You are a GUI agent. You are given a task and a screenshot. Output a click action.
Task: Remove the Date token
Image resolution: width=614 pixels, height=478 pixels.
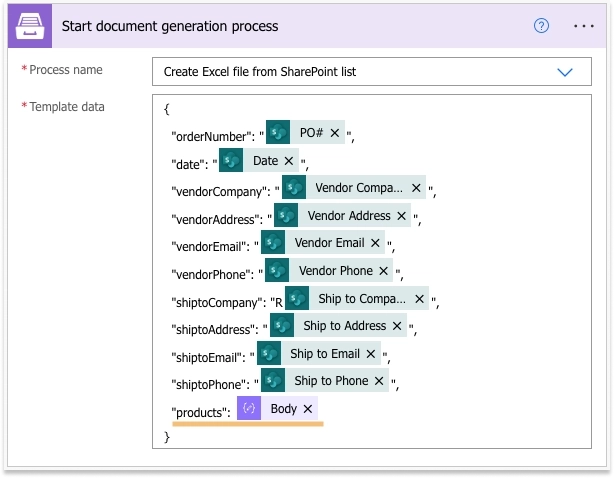289,161
